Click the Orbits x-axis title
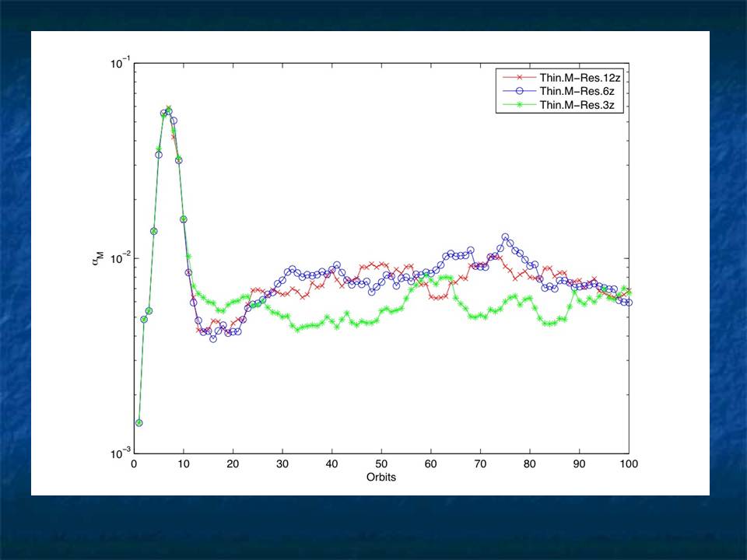The image size is (747, 560). (381, 478)
